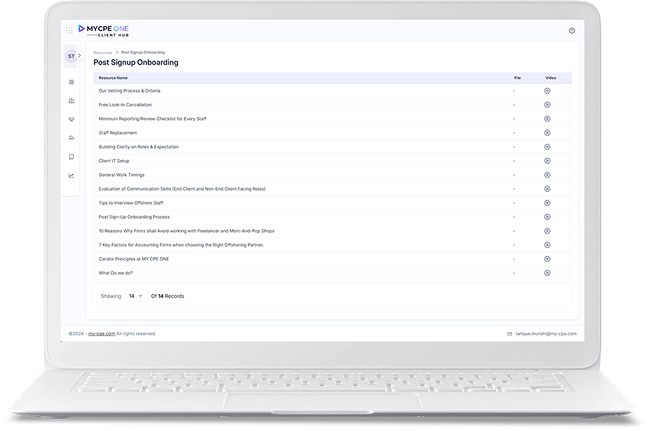Select 'Candor Principles at MY CPE ONE' text
This screenshot has width=649, height=431.
[134, 259]
